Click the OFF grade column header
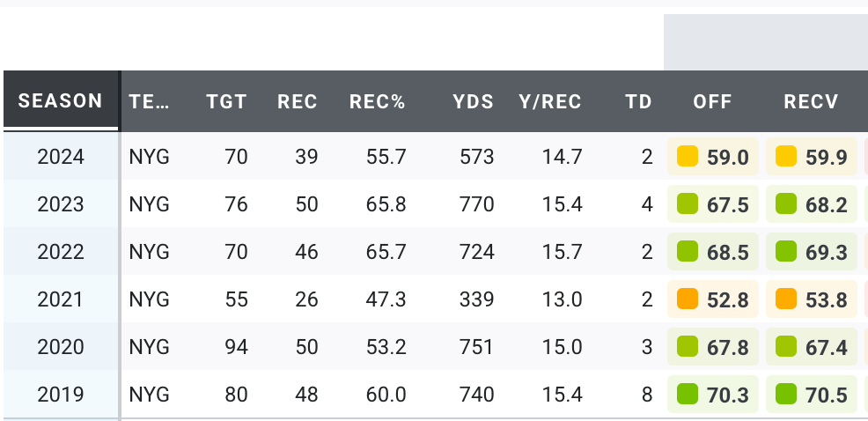Viewport: 868px width, 421px height. [712, 101]
